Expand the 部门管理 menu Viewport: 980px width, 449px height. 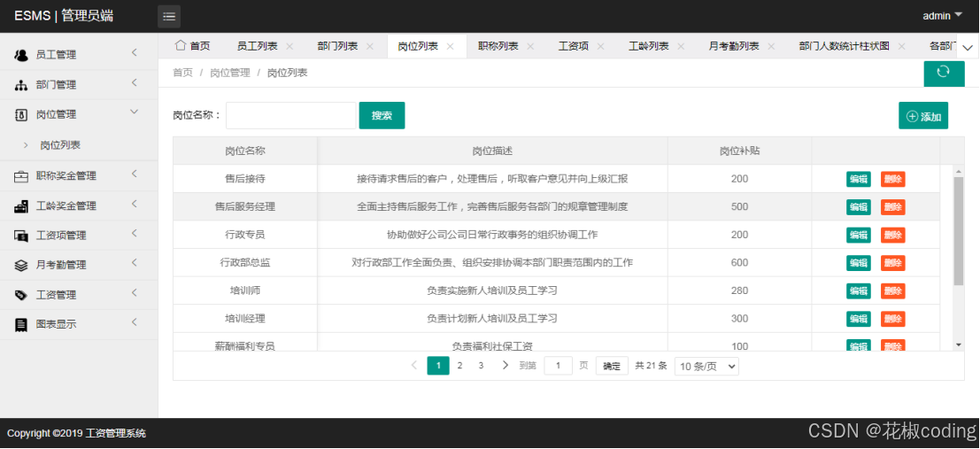135,83
